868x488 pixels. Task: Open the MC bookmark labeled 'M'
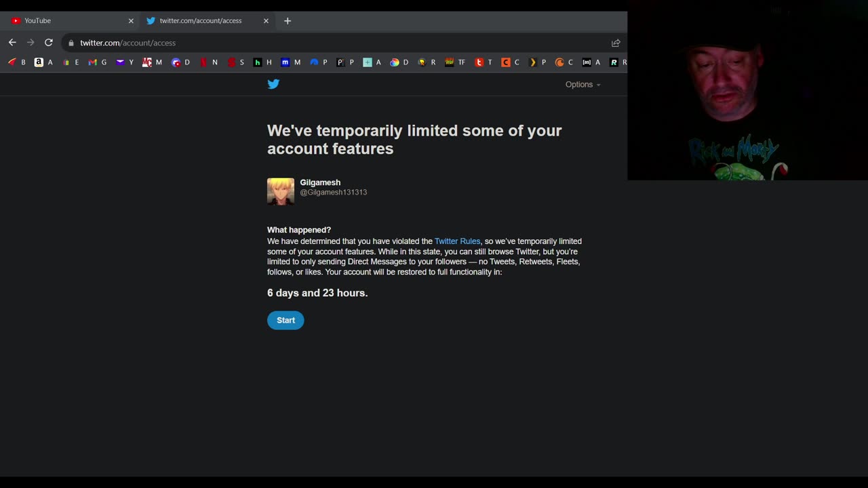point(153,62)
